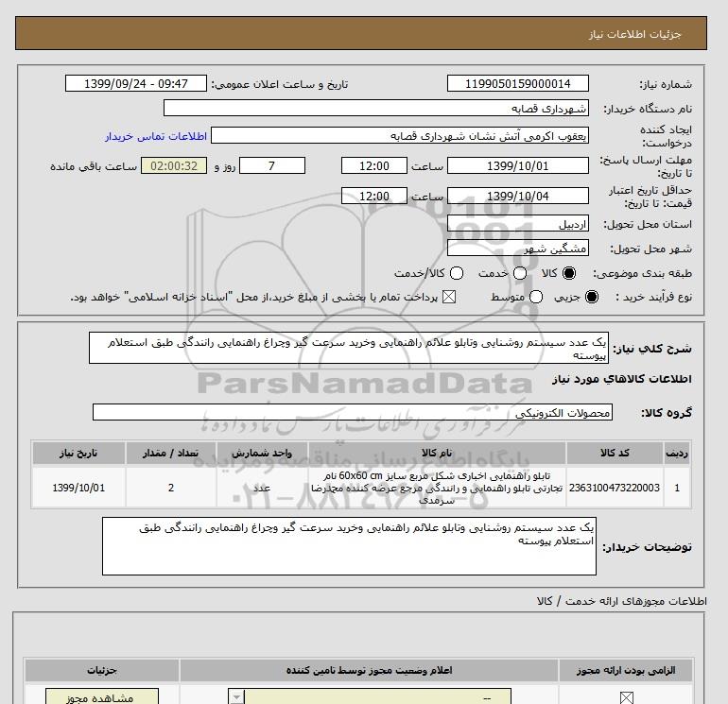Toggle the الزامی بودن ارائه مجوز checkbox
The height and width of the screenshot is (704, 728).
(627, 697)
